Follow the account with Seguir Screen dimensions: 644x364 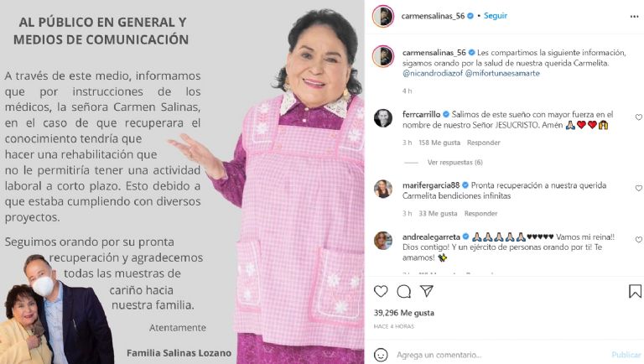point(496,16)
